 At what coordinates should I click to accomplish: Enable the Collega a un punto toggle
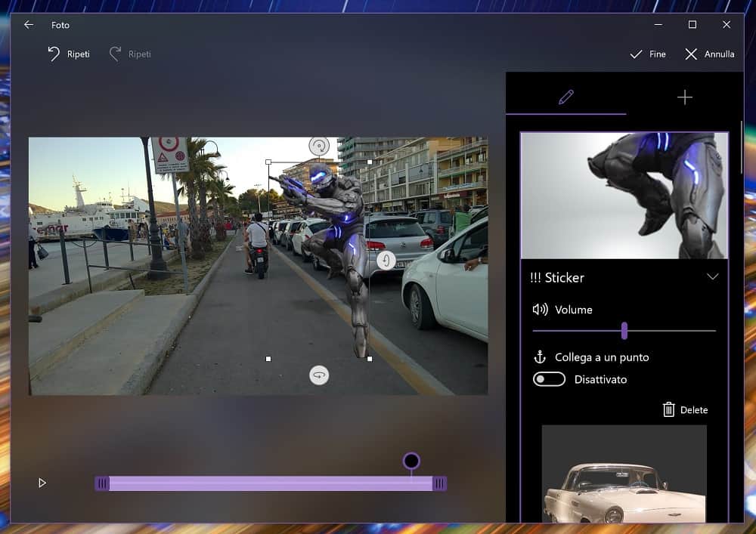point(549,379)
